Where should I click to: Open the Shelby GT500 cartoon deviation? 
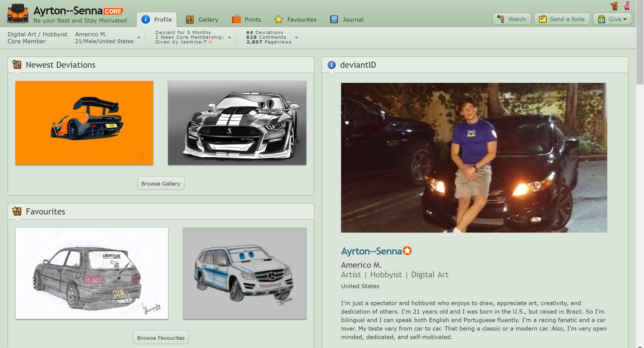point(237,123)
